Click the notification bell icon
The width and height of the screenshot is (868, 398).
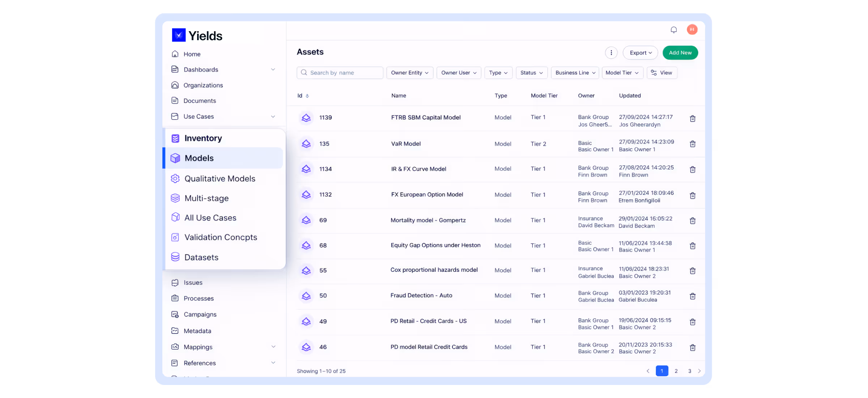pyautogui.click(x=673, y=30)
